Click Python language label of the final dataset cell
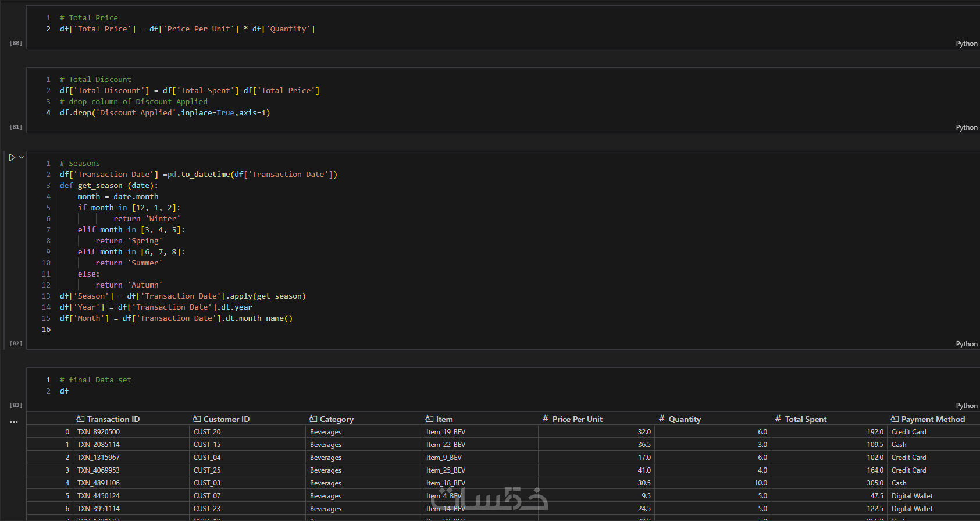 click(x=966, y=406)
